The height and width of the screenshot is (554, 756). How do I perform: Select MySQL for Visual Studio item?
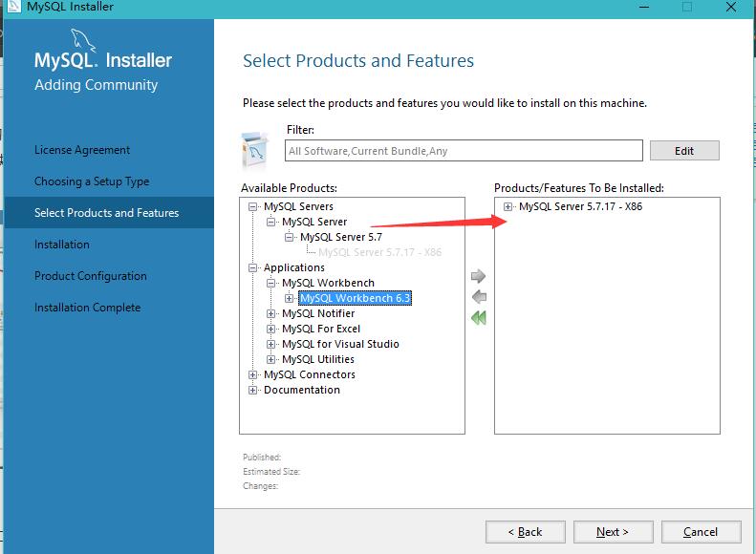tap(339, 344)
